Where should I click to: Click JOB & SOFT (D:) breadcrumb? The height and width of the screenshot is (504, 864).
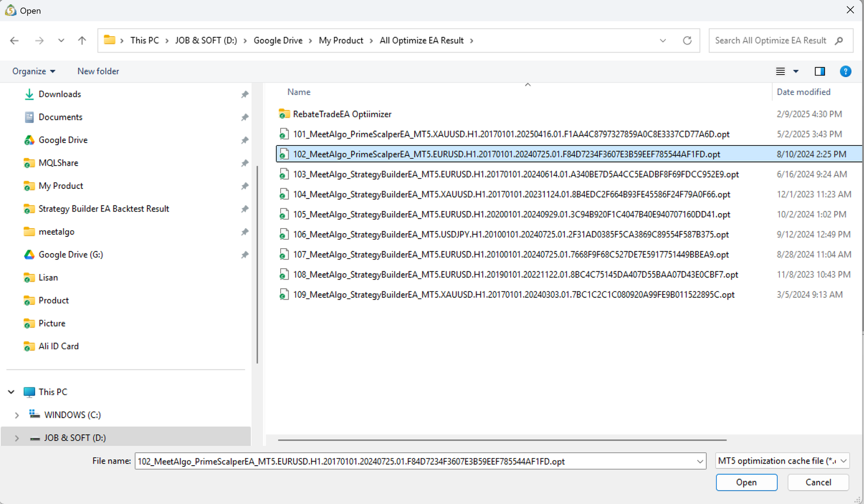pos(206,40)
